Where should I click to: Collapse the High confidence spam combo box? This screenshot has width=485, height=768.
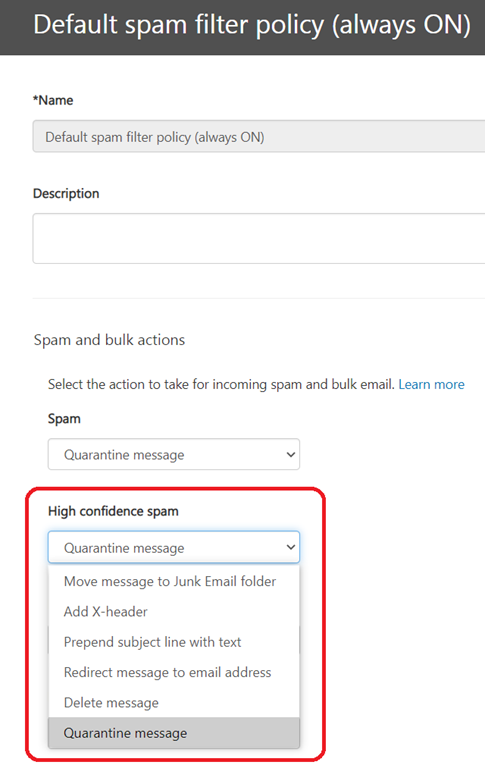tap(174, 547)
